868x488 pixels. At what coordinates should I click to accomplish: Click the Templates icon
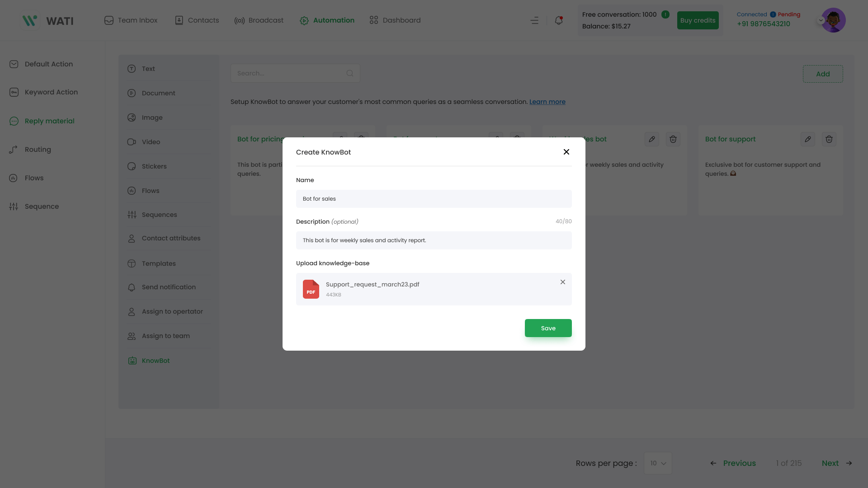[x=132, y=263]
